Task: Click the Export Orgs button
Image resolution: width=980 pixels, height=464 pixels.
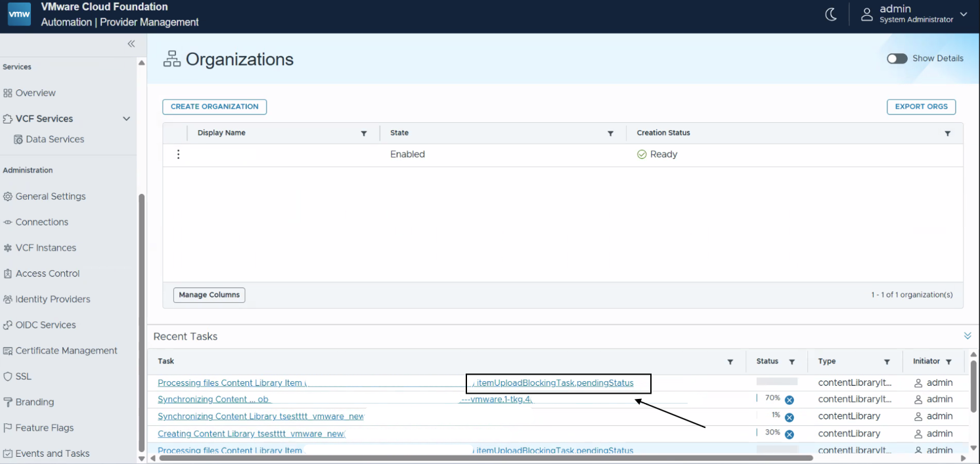Action: click(x=921, y=106)
